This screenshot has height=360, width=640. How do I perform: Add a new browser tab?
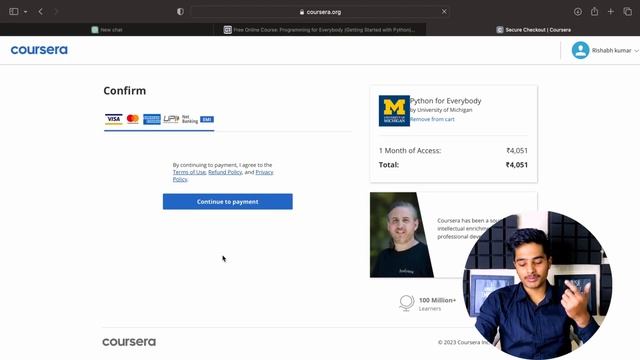pos(611,12)
